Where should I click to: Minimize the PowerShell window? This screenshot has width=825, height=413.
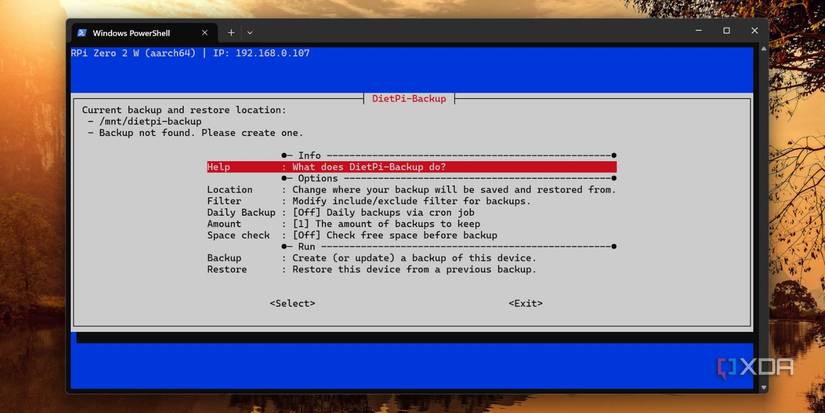point(699,31)
